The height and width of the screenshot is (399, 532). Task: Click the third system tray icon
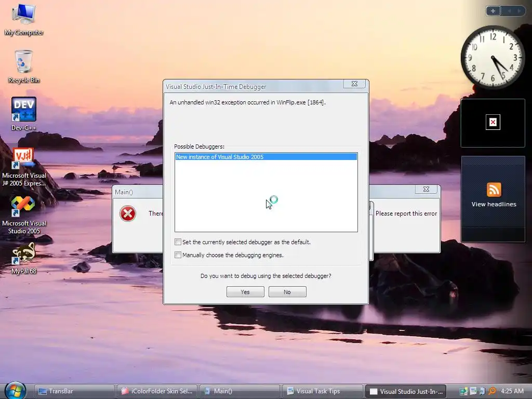coord(482,391)
